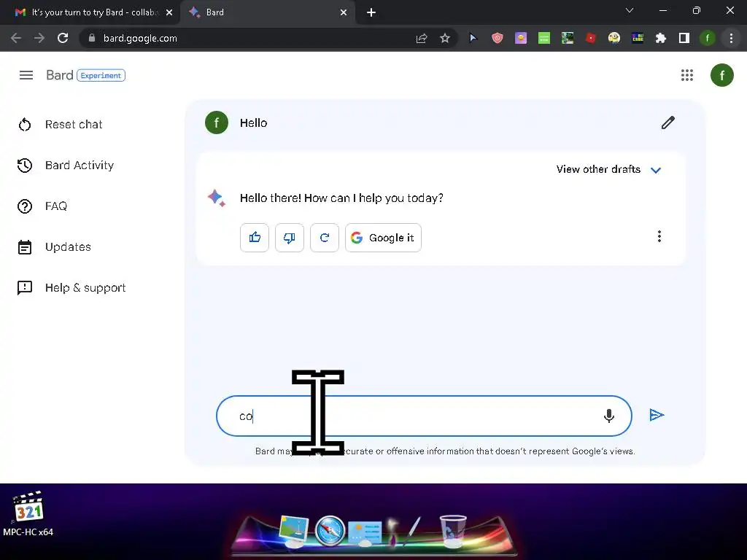747x560 pixels.
Task: Open the response more options menu
Action: [x=659, y=237]
